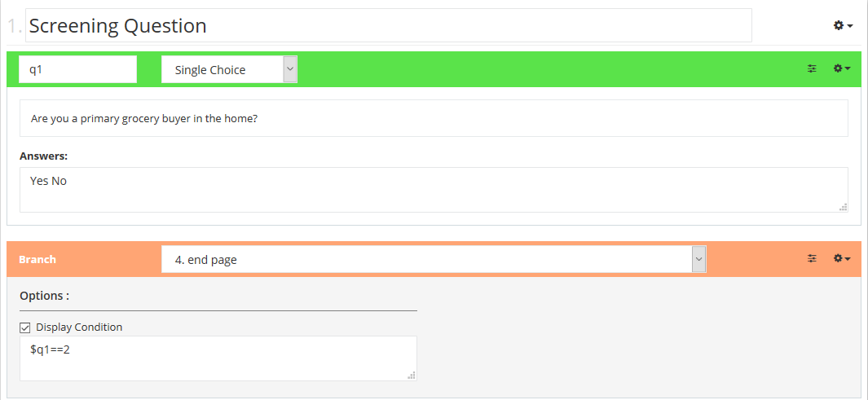Click the 'Answers:' label
Image resolution: width=868 pixels, height=400 pixels.
pyautogui.click(x=43, y=156)
